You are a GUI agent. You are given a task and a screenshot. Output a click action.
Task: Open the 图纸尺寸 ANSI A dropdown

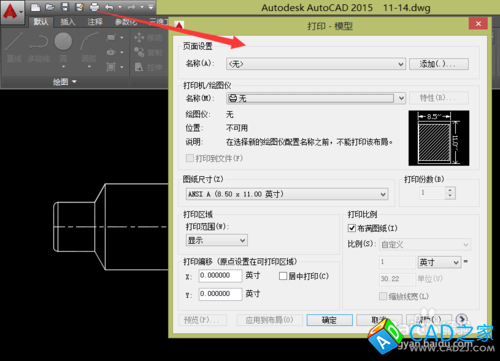[287, 194]
